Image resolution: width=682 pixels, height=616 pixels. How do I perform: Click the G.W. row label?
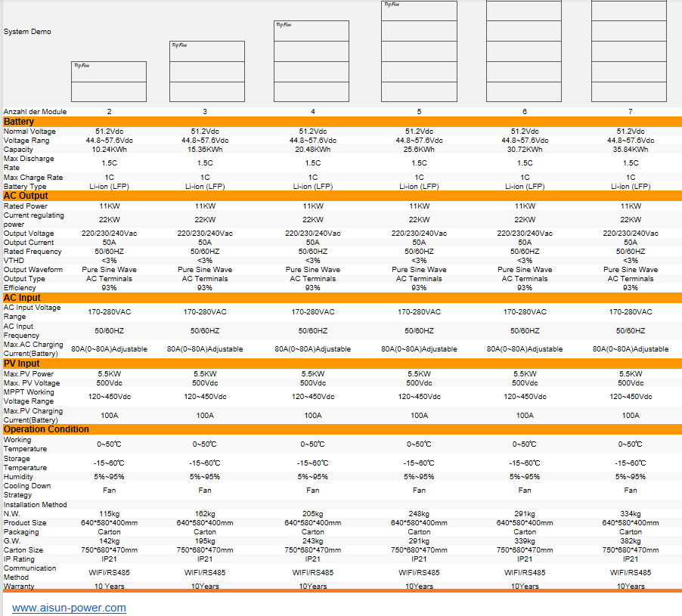[12, 541]
